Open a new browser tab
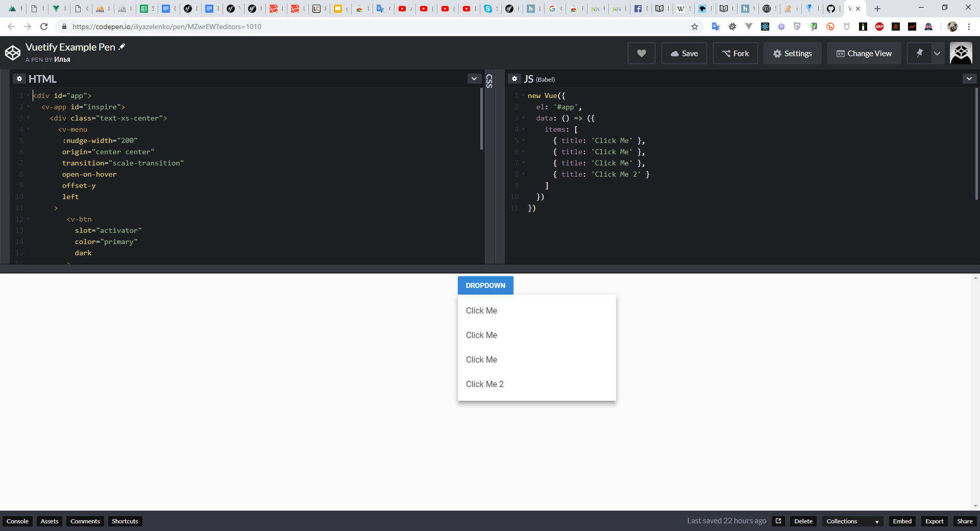The width and height of the screenshot is (980, 531). [x=877, y=9]
